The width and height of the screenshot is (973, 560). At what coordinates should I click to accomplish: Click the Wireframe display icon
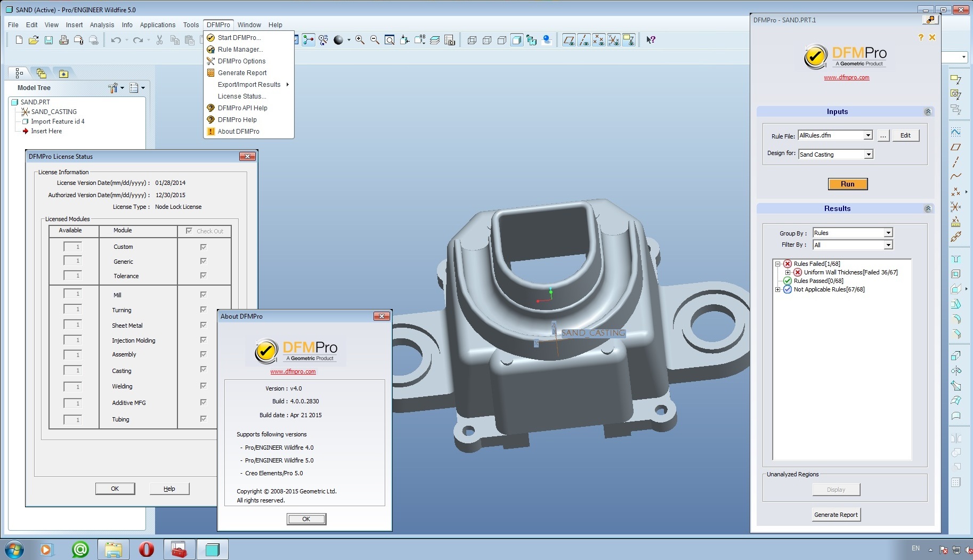pyautogui.click(x=472, y=40)
